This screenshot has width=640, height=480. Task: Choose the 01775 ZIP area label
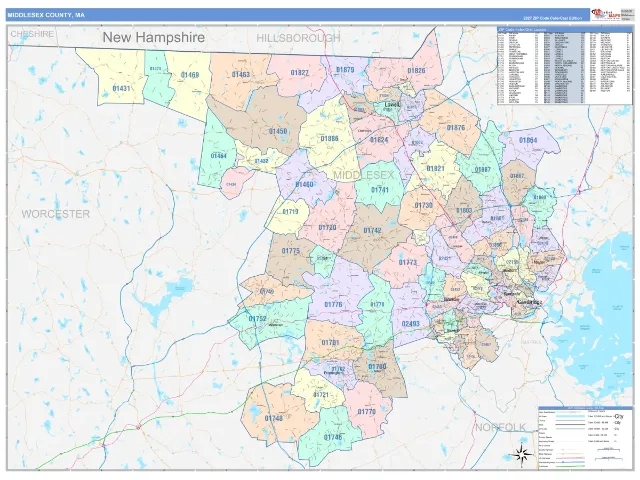(x=291, y=251)
